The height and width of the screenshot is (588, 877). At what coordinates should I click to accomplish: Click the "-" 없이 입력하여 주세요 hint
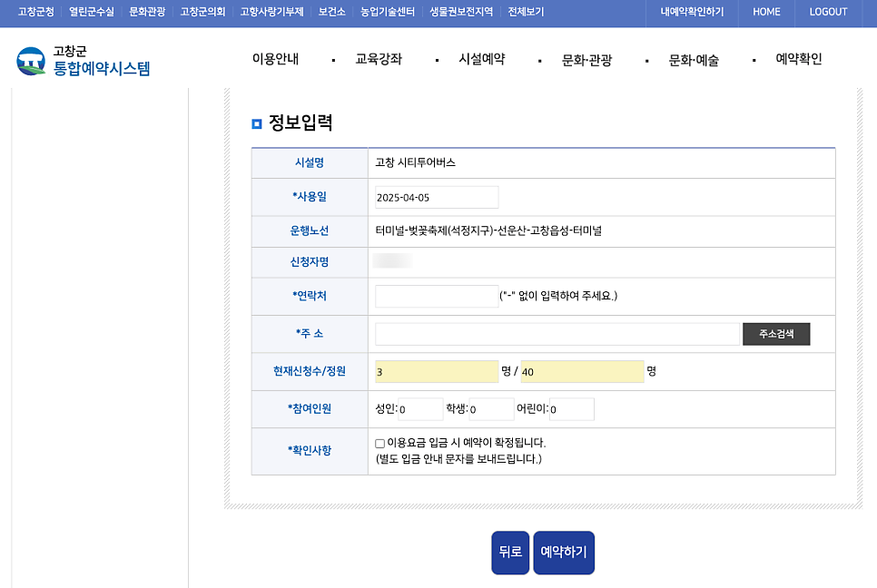pos(558,296)
